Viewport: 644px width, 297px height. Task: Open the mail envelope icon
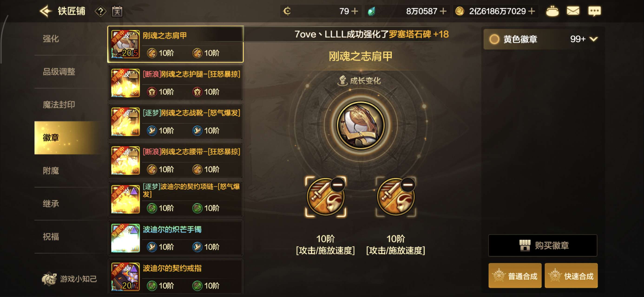pos(573,11)
